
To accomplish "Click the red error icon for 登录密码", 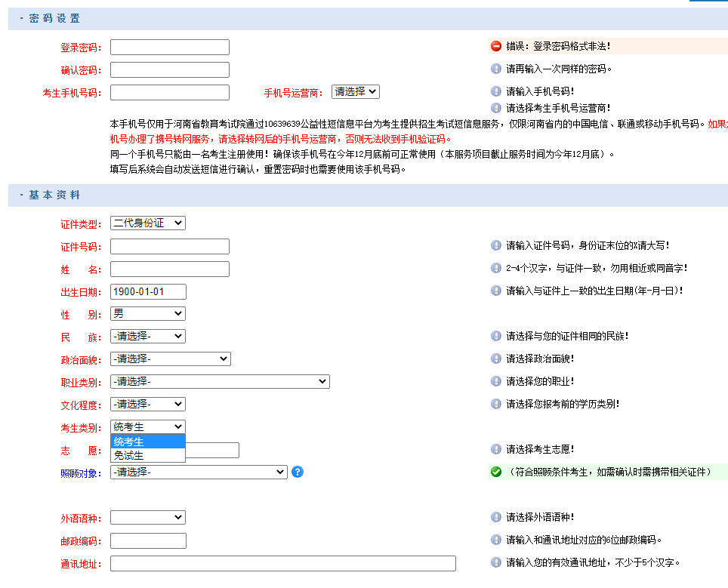I will pyautogui.click(x=496, y=46).
